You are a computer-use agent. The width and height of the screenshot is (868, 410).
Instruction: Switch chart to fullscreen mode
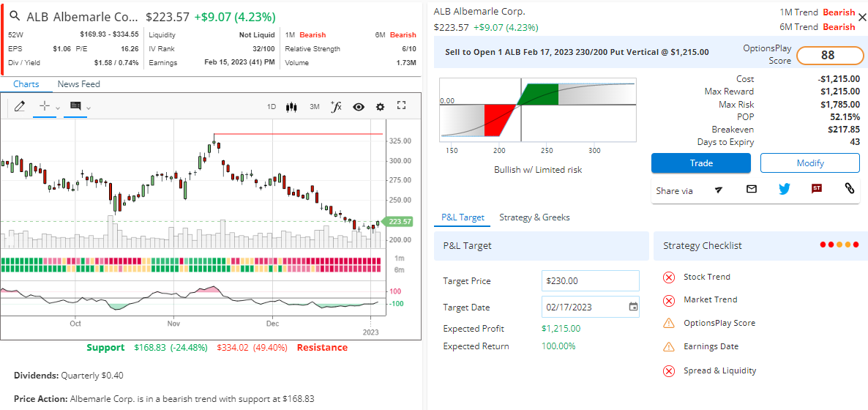pyautogui.click(x=402, y=106)
